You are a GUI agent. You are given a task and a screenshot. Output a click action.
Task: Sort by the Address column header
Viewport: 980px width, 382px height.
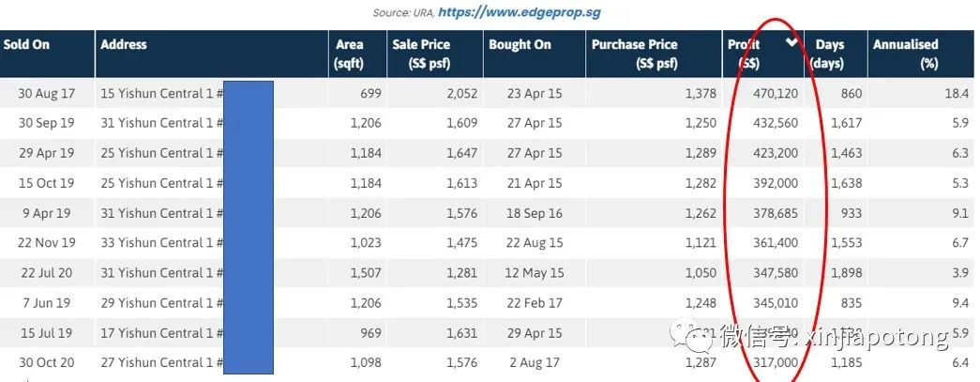point(124,44)
